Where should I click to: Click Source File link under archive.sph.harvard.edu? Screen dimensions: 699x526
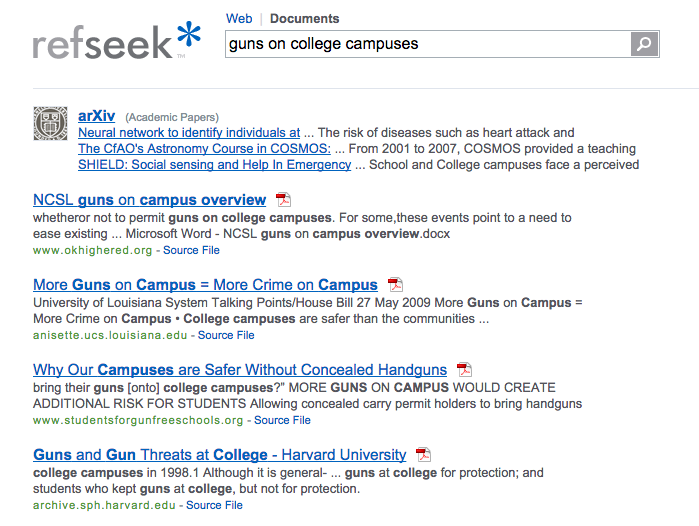(214, 505)
